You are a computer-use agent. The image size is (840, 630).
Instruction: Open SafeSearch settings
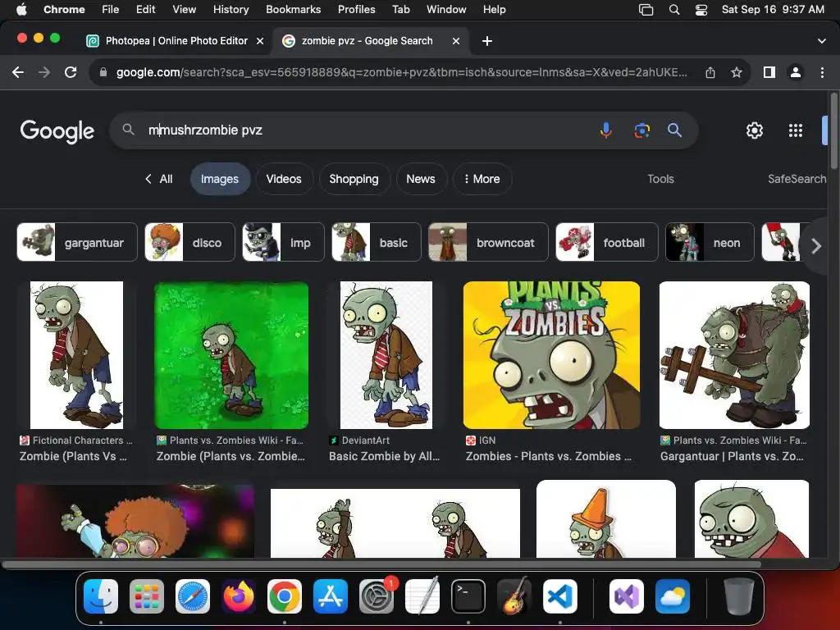797,179
